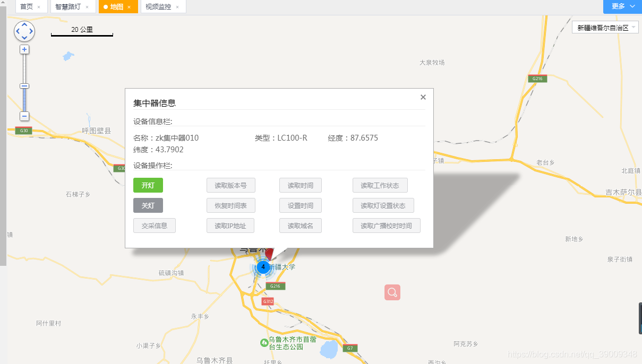Click the 20 公里 scale bar
The width and height of the screenshot is (642, 364).
point(82,31)
